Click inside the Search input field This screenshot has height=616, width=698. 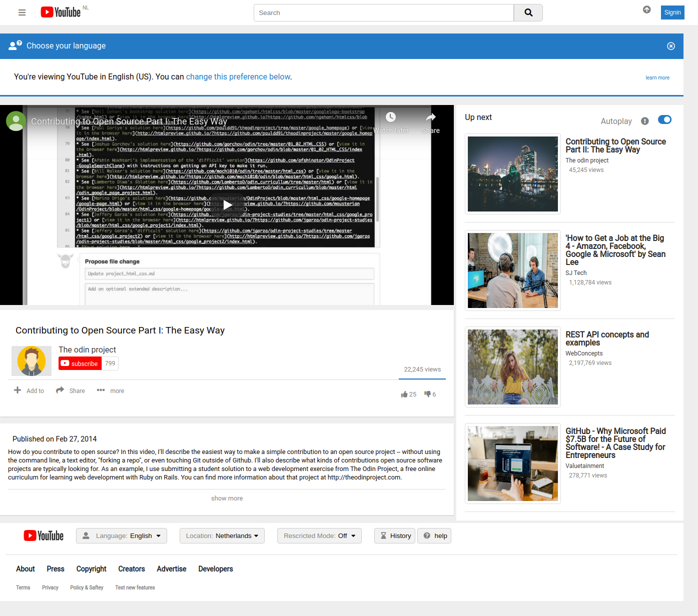(384, 12)
